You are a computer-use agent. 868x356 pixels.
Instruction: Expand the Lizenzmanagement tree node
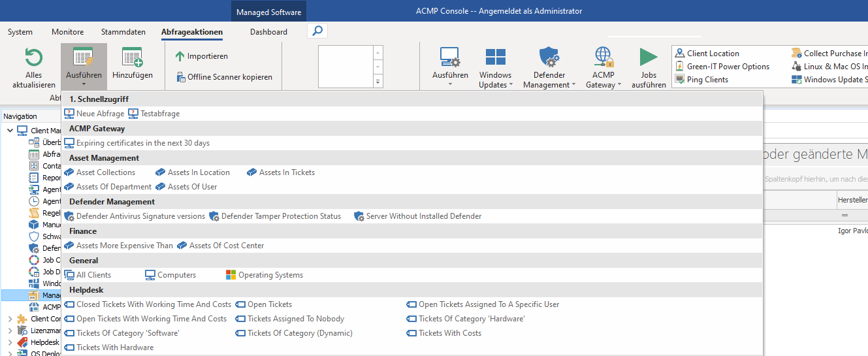(x=10, y=331)
